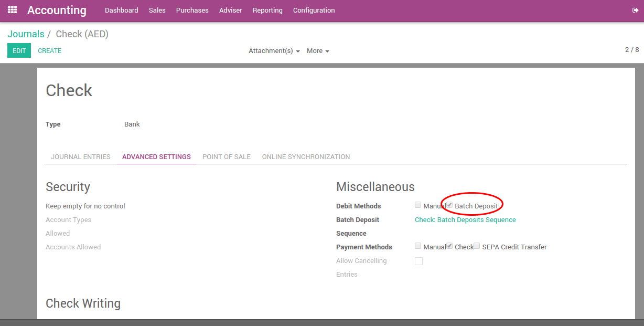Toggle the Batch Deposit debit method checkbox
Viewport: 644px width, 326px height.
[449, 205]
